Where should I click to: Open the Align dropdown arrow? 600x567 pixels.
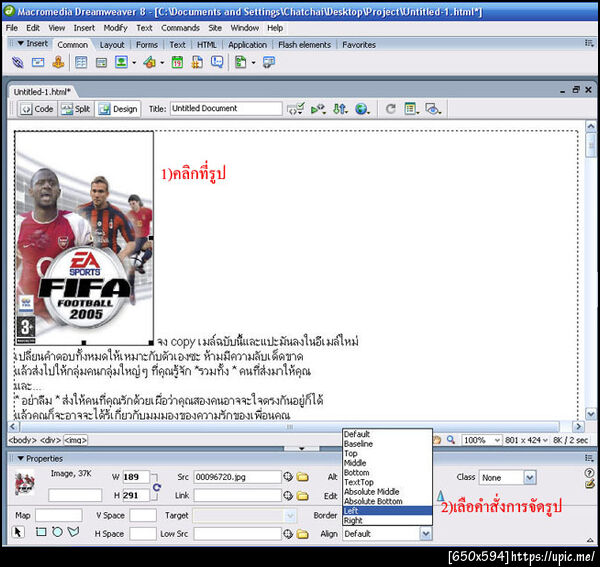tap(426, 534)
